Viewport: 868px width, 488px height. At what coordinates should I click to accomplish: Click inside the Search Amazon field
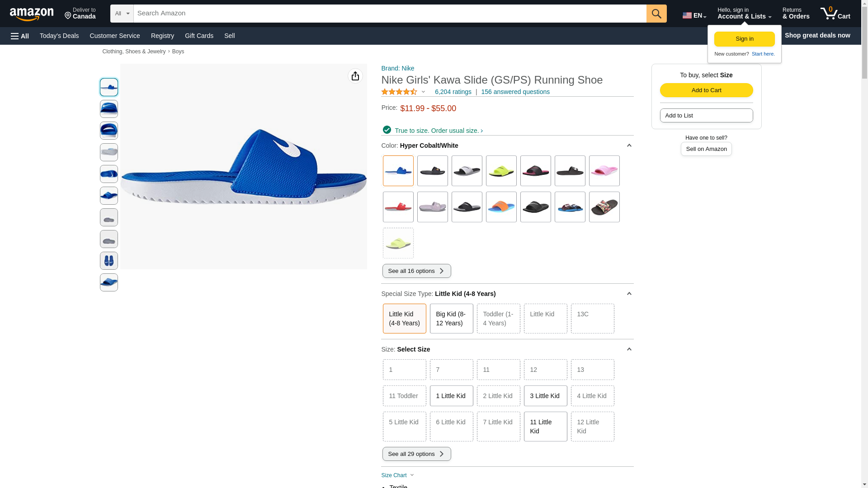click(x=389, y=14)
